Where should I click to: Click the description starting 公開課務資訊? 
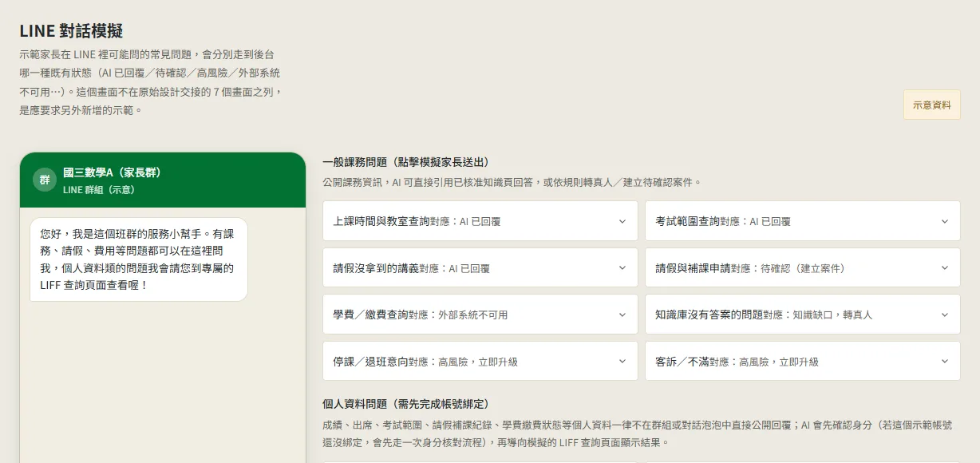coord(512,182)
